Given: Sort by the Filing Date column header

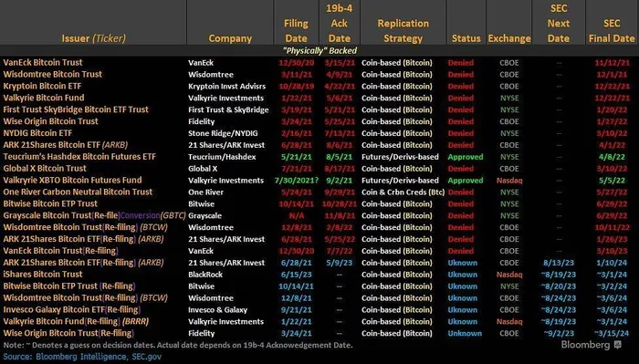Looking at the screenshot, I should coord(296,31).
